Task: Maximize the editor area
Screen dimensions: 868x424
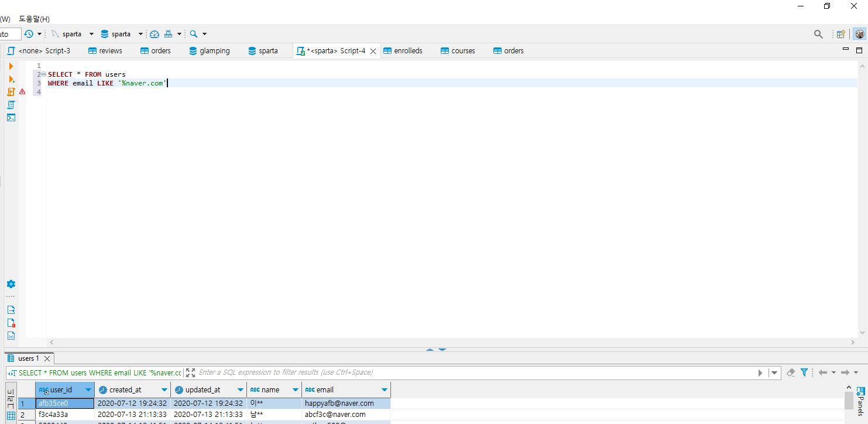Action: pos(859,50)
